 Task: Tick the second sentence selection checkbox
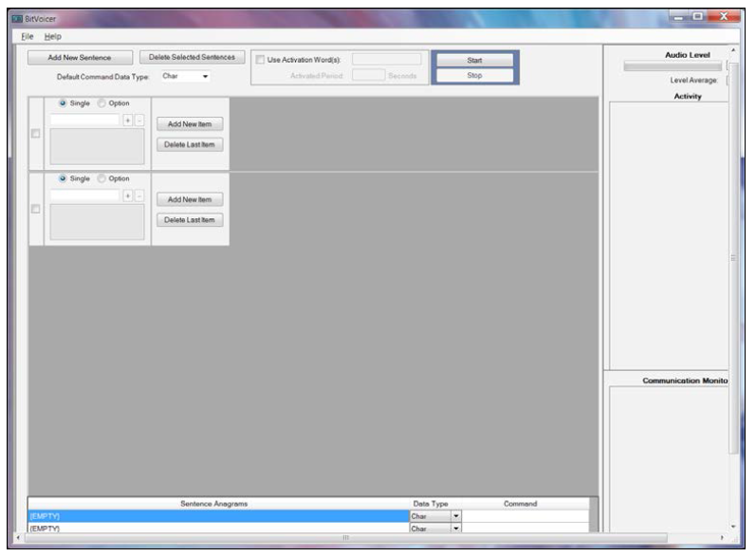coord(36,209)
